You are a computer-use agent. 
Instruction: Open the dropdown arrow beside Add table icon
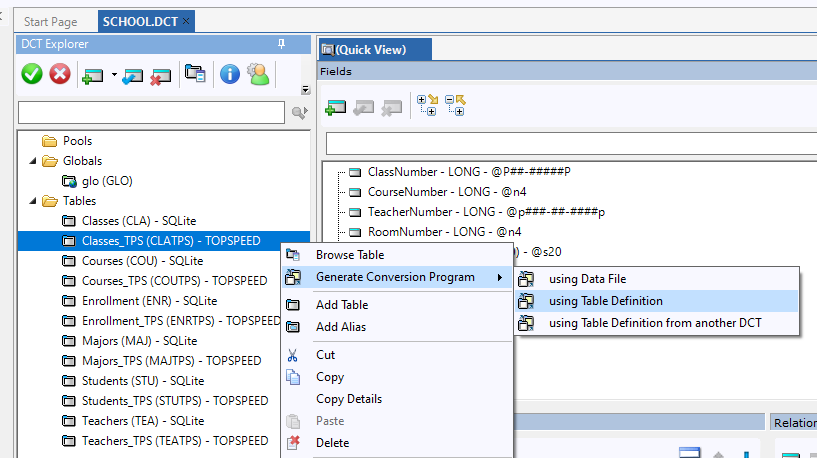pyautogui.click(x=114, y=75)
